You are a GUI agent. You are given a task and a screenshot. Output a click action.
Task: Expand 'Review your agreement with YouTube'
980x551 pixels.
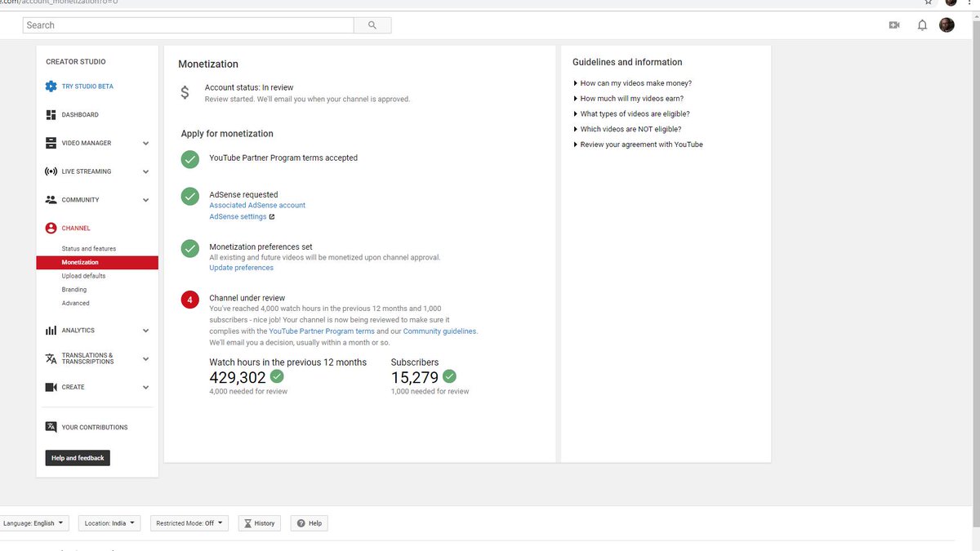click(x=638, y=144)
